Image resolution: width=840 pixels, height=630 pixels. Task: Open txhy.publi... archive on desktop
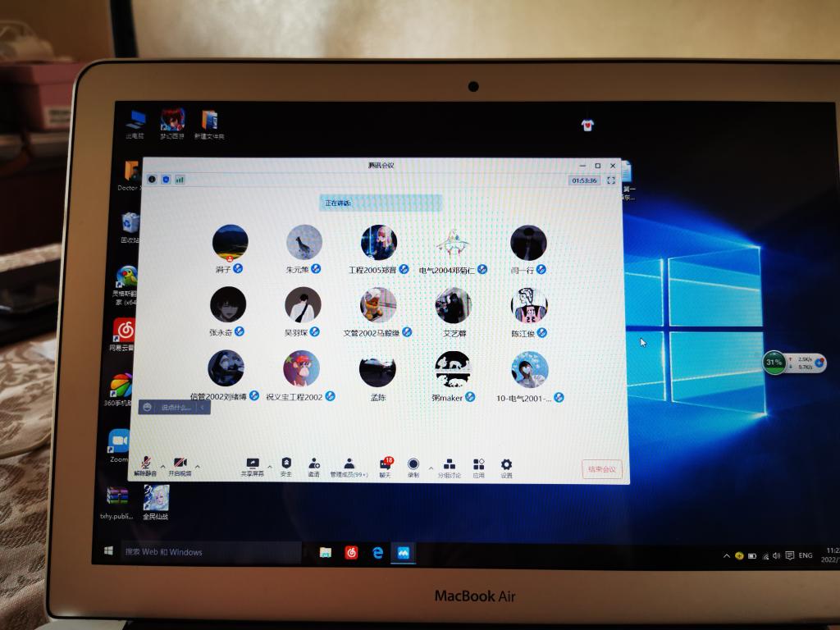(116, 503)
